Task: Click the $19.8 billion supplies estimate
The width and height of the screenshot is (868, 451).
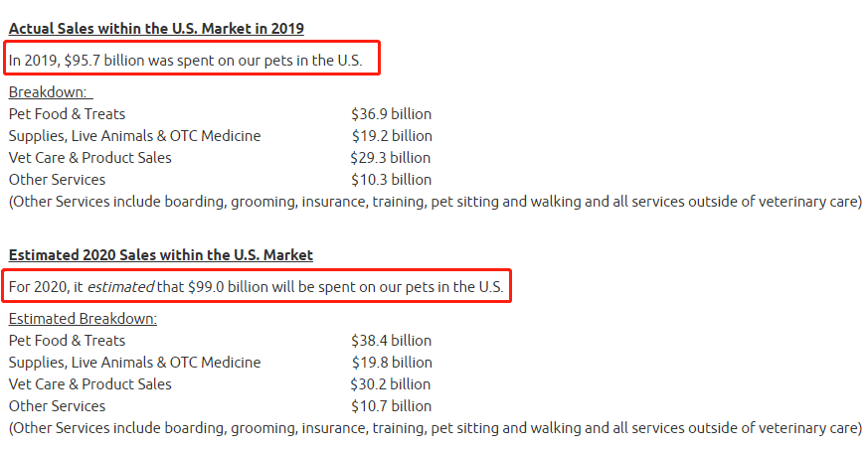Action: point(392,363)
